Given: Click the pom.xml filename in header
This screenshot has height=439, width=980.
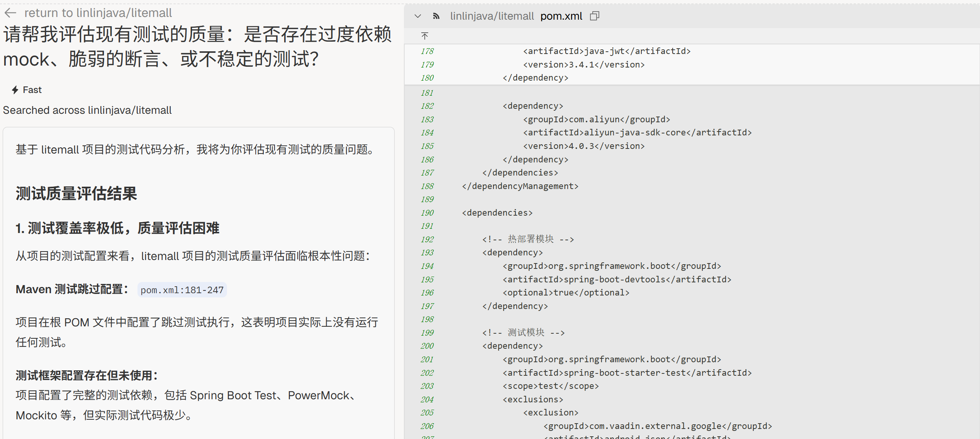Looking at the screenshot, I should pos(561,16).
